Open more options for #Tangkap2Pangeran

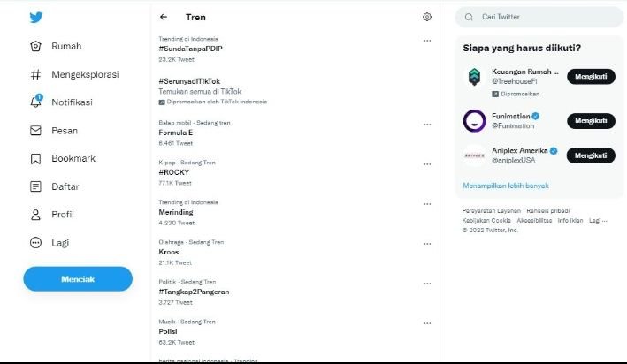[427, 284]
